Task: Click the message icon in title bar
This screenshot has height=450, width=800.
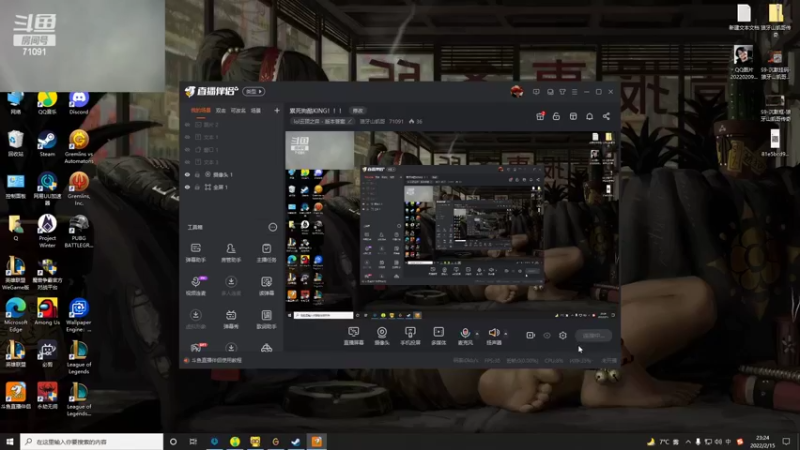Action: (536, 92)
